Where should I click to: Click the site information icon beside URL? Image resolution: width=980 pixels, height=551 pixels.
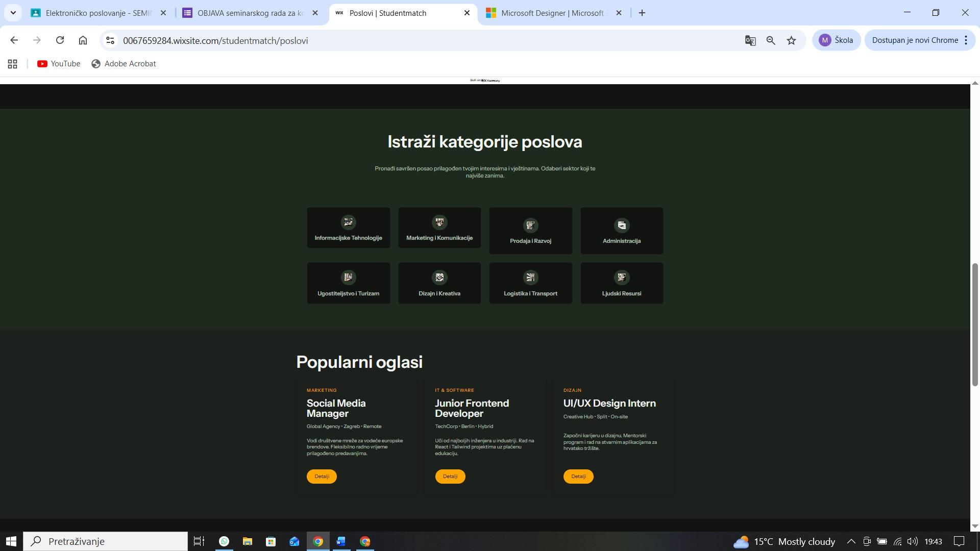tap(110, 40)
